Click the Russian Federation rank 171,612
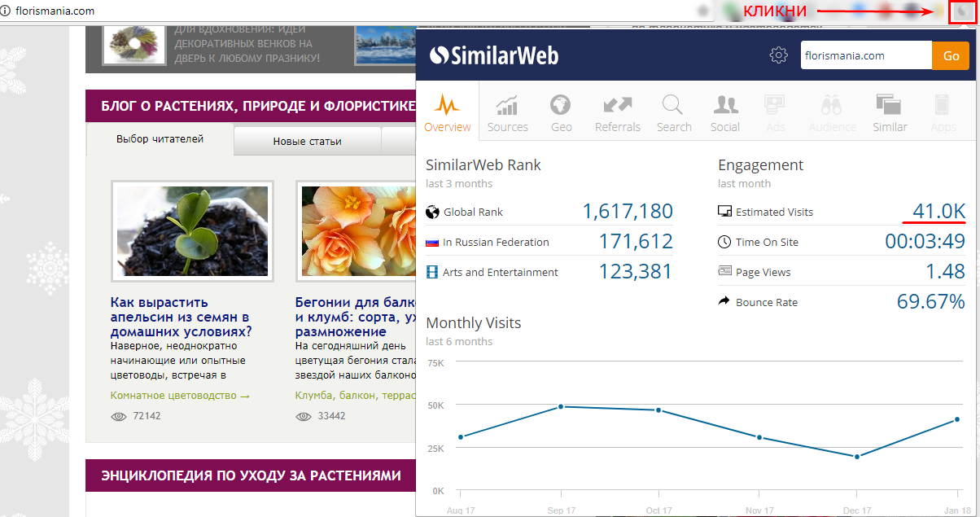Viewport: 980px width, 517px height. 636,242
